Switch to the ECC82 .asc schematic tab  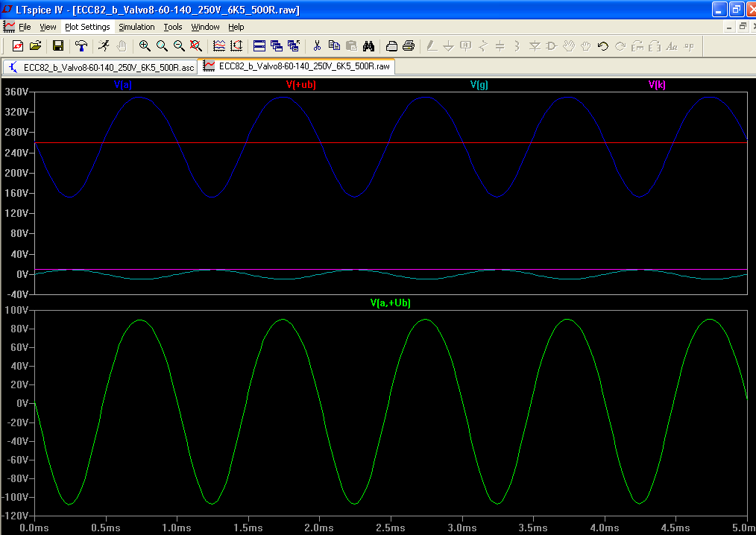point(101,67)
